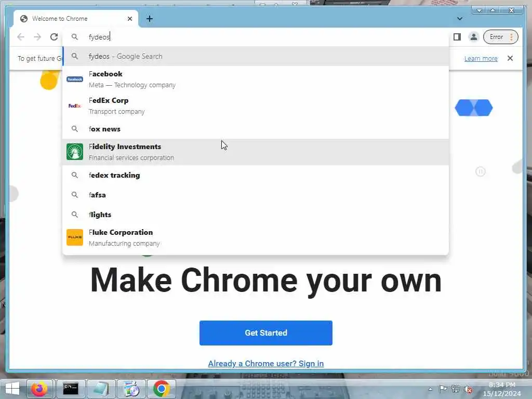
Task: Select fydeos - Google Search suggestion
Action: pyautogui.click(x=256, y=56)
